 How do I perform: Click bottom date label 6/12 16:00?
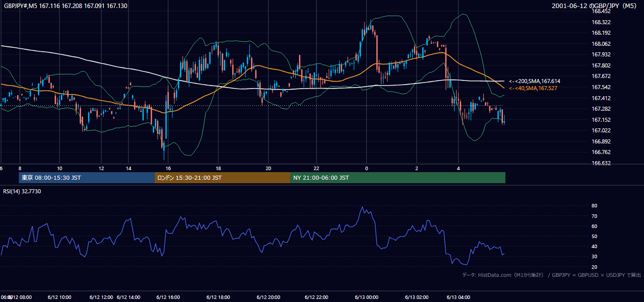(168, 297)
